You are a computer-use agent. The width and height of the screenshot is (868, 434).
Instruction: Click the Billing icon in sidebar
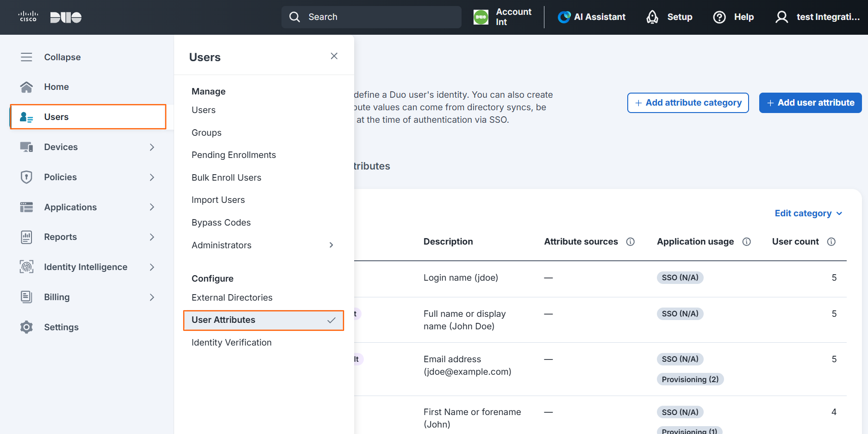26,297
